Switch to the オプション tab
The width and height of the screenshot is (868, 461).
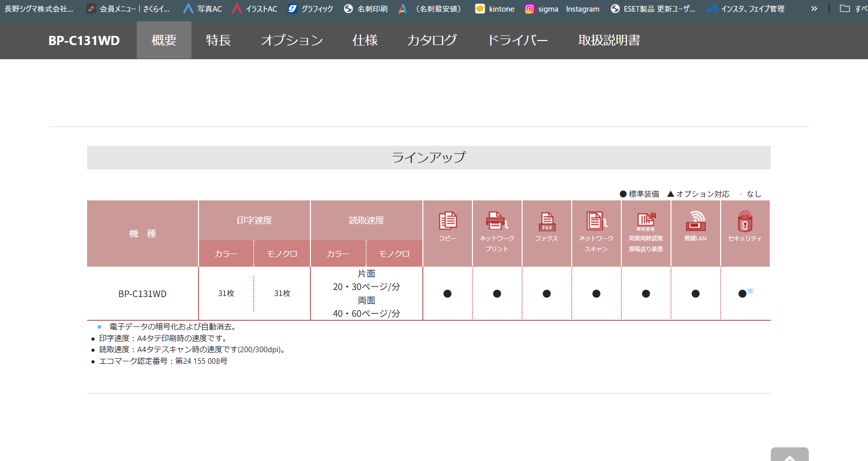pyautogui.click(x=292, y=40)
